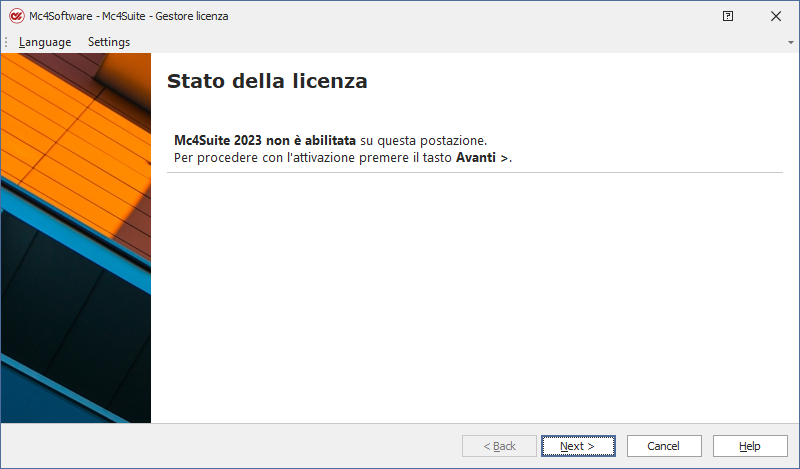Click the empty grey area left of Back button

click(x=300, y=446)
